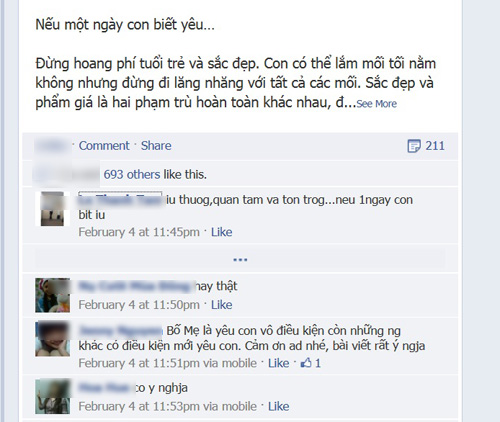The width and height of the screenshot is (500, 422).
Task: Like the 'hay thật' comment
Action: pos(222,305)
